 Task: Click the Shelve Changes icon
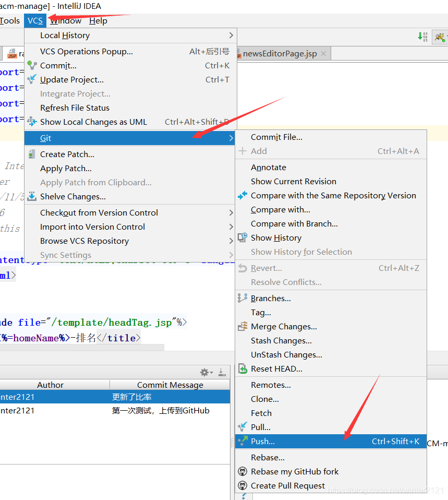(31, 196)
